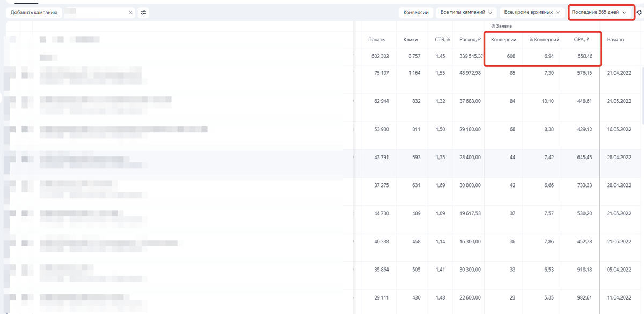Image resolution: width=644 pixels, height=314 pixels.
Task: Click spend cell 37 683,00
Action: [469, 101]
